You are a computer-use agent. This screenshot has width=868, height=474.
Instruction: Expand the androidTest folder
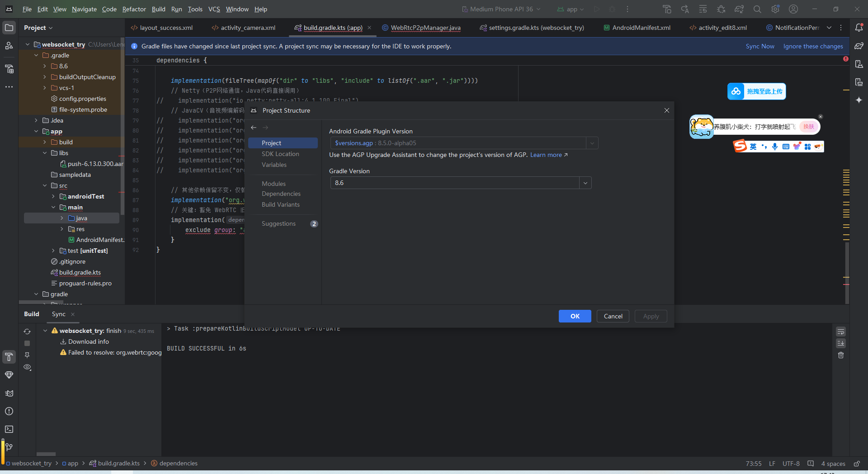coord(53,196)
